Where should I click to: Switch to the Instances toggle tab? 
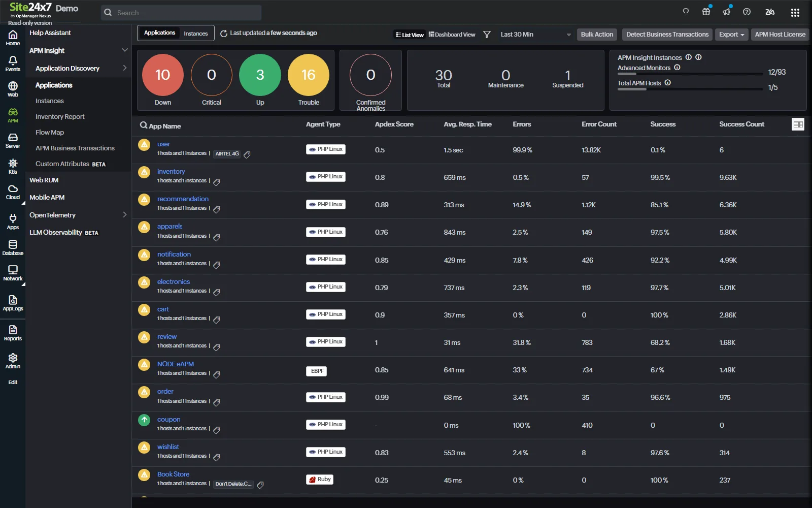pyautogui.click(x=196, y=34)
